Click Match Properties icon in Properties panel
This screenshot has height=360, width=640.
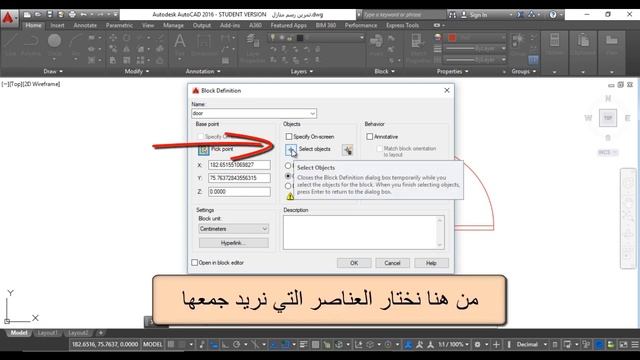click(x=418, y=48)
